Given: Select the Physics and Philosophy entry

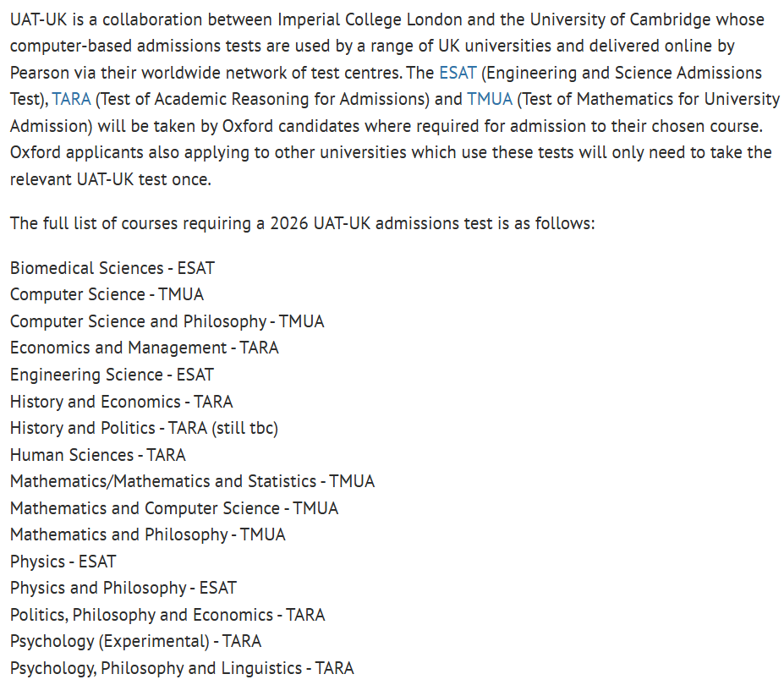Looking at the screenshot, I should (123, 588).
